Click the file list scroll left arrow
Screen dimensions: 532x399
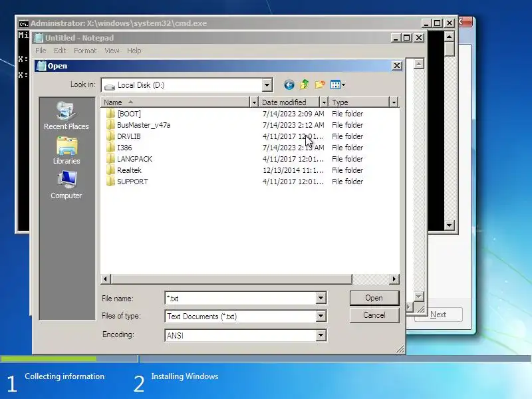(105, 279)
